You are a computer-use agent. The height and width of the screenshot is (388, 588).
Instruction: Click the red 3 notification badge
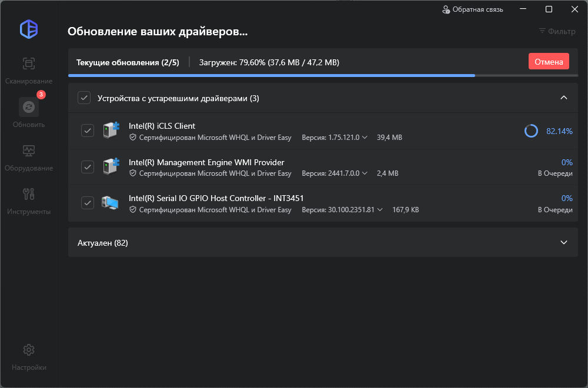click(x=41, y=95)
